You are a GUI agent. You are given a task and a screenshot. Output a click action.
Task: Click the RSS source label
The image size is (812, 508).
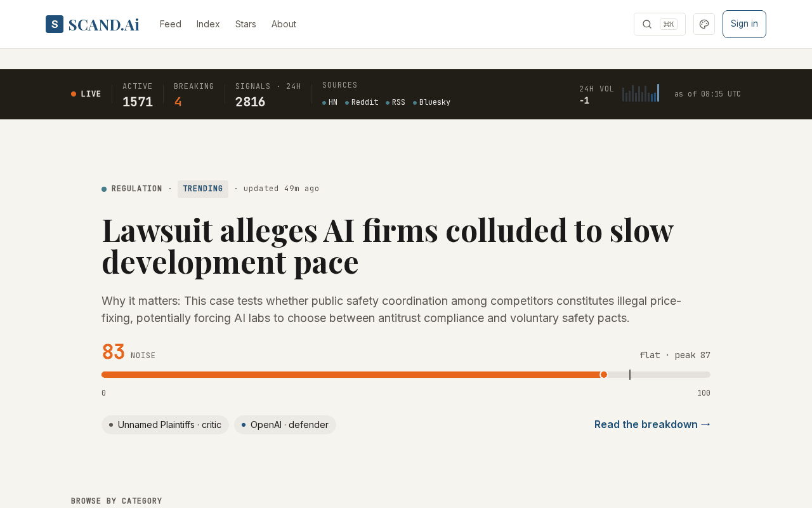pos(395,102)
